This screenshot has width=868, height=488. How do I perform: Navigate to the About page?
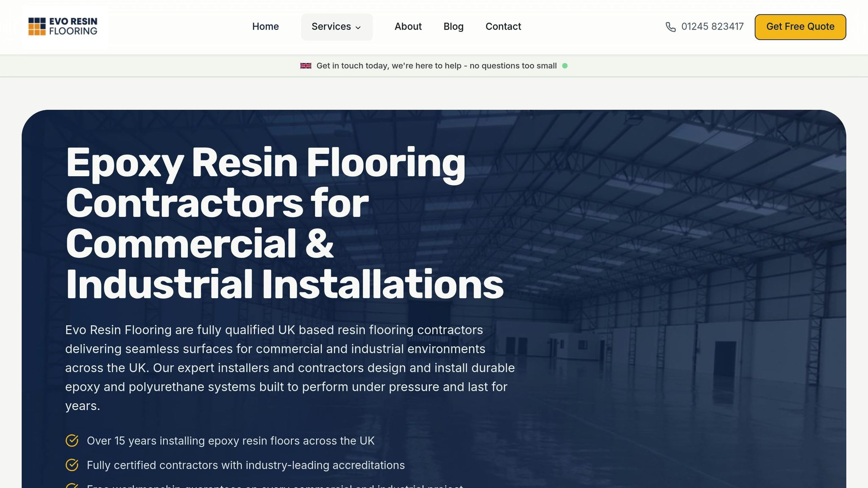pos(408,26)
